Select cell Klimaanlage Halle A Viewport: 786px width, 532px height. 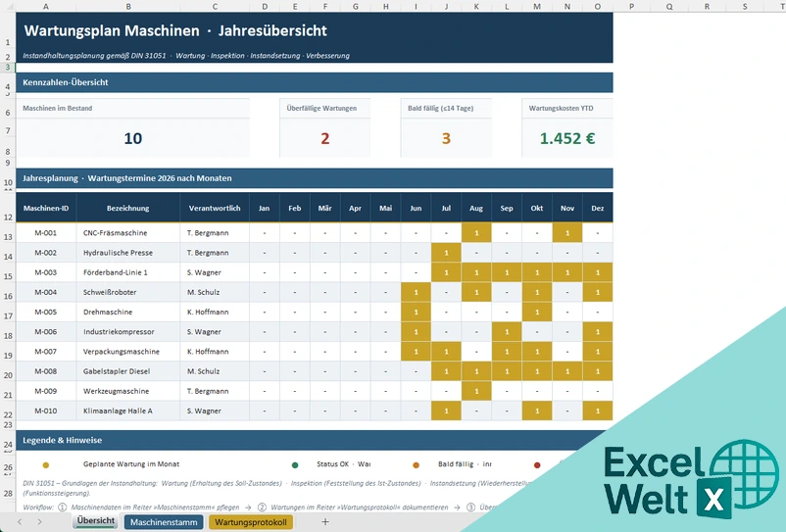[127, 411]
